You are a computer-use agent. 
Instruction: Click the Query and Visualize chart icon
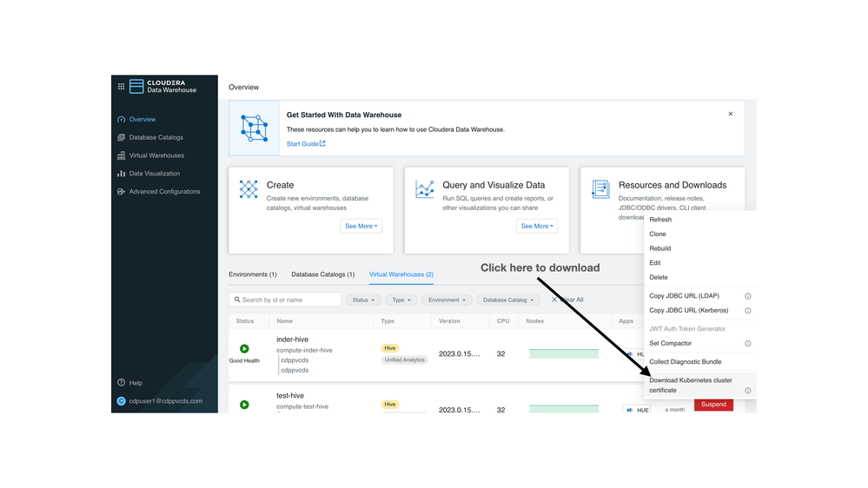425,189
